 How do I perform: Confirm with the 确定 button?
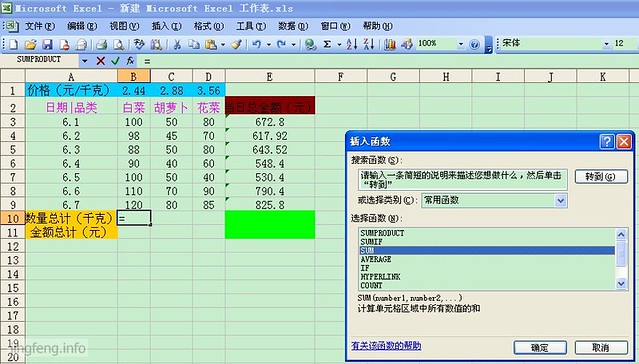pyautogui.click(x=540, y=348)
